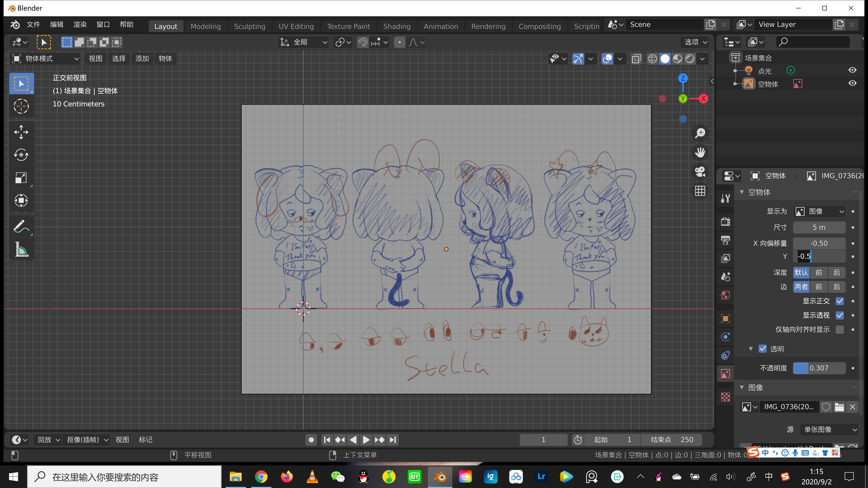
Task: Switch to orthographic grid view icon
Action: tap(700, 191)
